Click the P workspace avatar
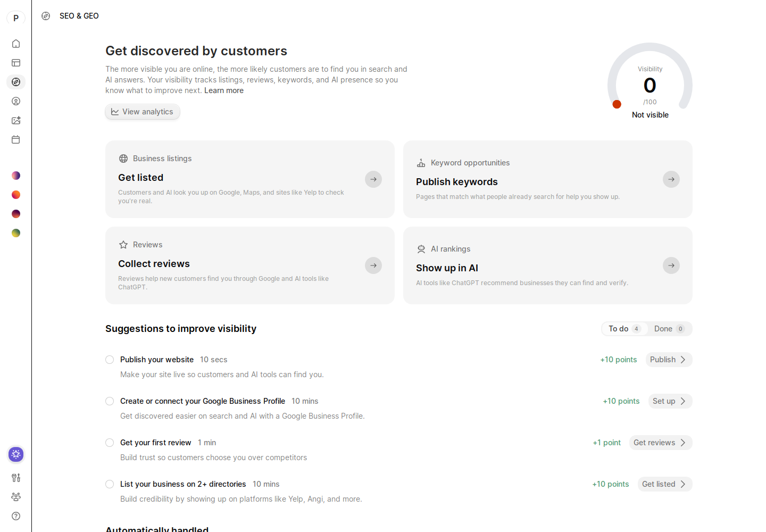Viewport: 766px width, 532px height. point(16,18)
